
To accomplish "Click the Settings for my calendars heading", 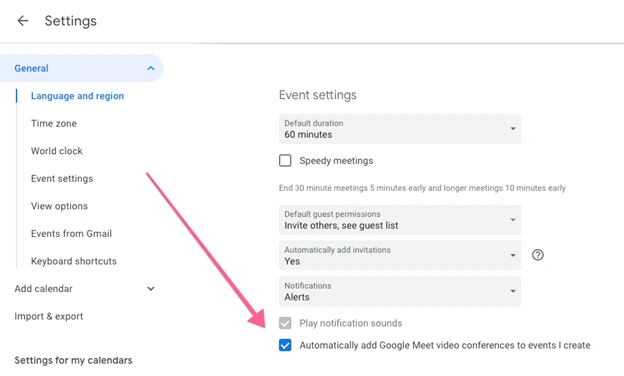I will coord(73,360).
